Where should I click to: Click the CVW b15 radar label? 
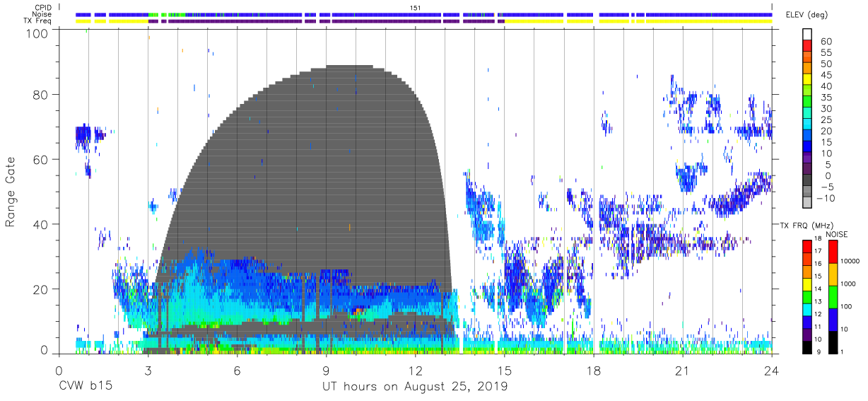(x=85, y=387)
